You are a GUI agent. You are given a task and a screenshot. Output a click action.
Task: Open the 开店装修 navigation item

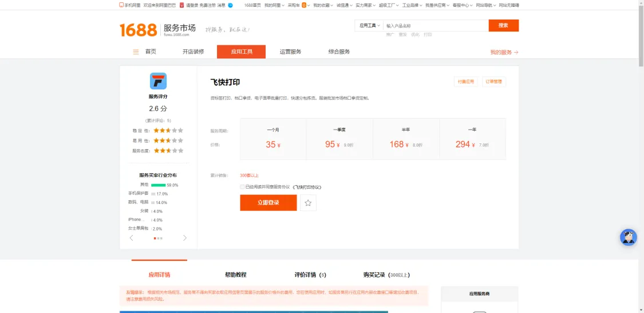pos(193,52)
